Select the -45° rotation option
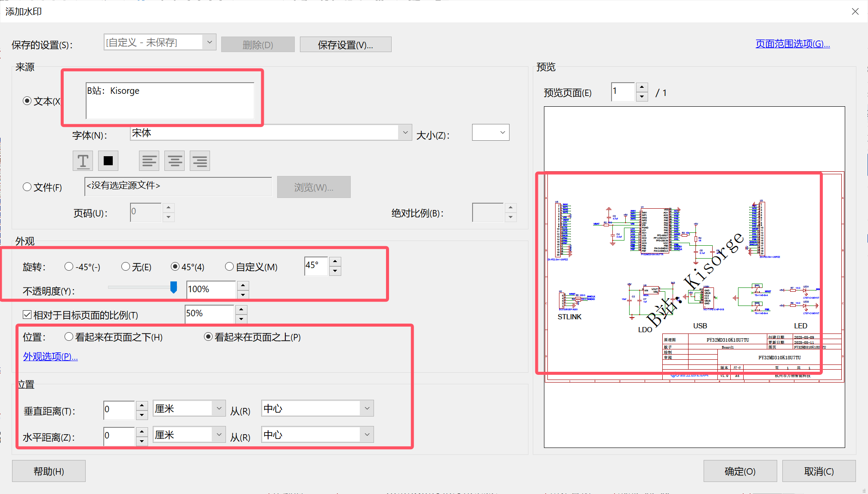The height and width of the screenshot is (494, 868). [69, 267]
